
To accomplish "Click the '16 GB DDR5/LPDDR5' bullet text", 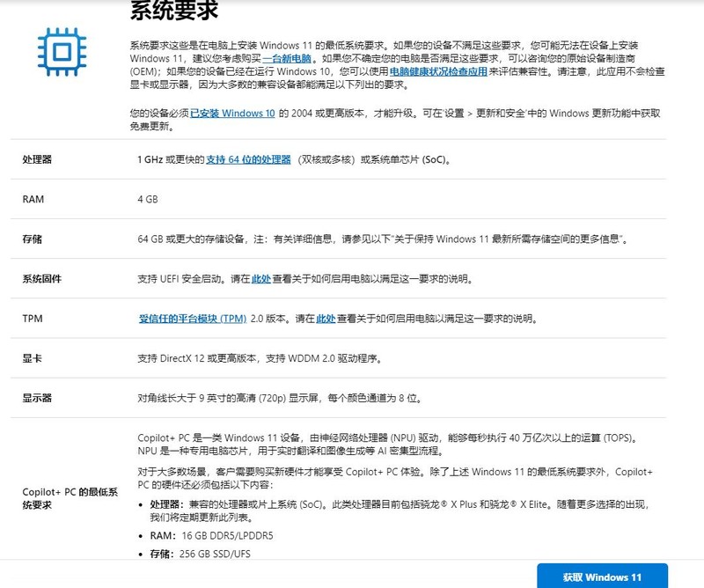I will [227, 536].
